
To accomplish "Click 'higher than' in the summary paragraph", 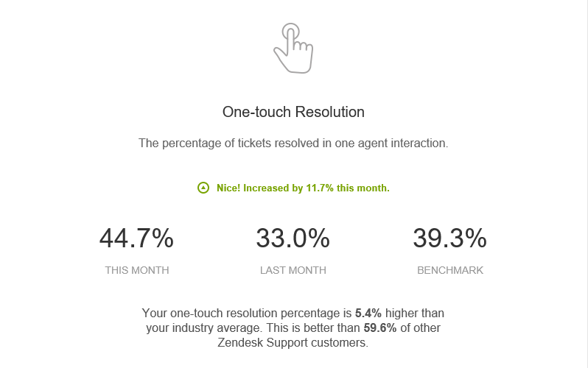I will [415, 313].
